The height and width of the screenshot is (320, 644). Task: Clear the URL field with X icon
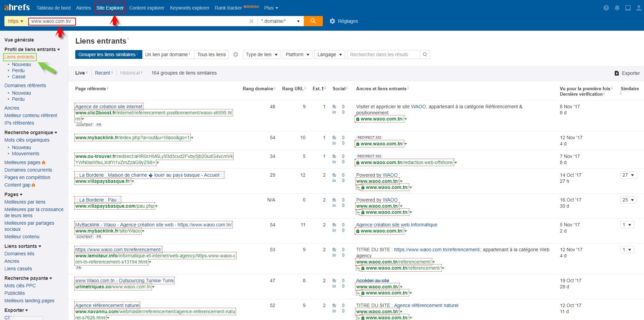pyautogui.click(x=251, y=21)
